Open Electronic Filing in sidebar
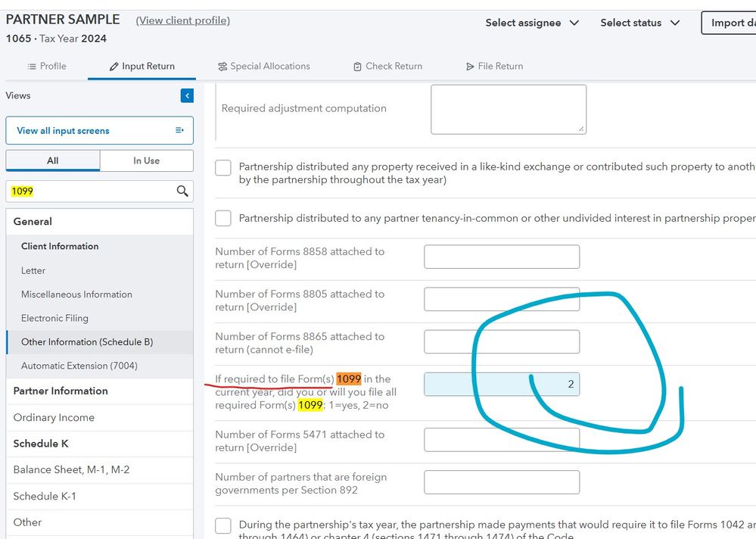 (x=54, y=318)
